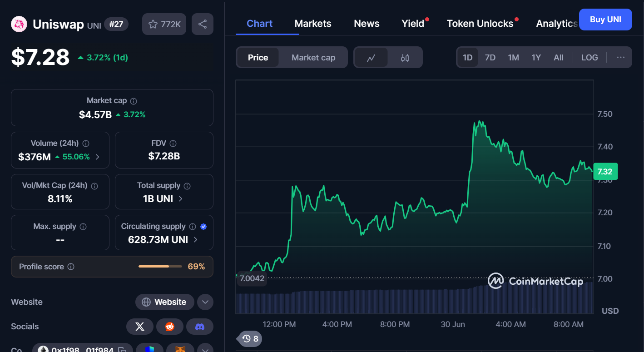Screen dimensions: 644x352
Task: Click the $376M volume value
Action: point(35,157)
